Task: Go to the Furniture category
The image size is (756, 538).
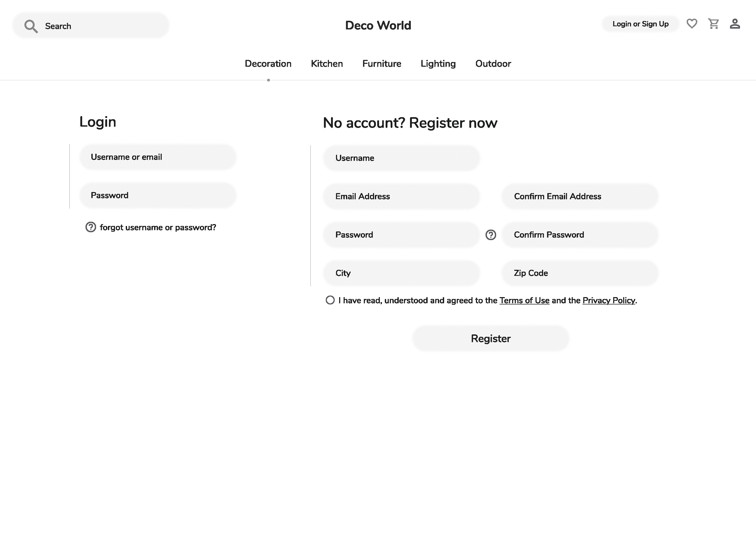Action: pyautogui.click(x=382, y=64)
